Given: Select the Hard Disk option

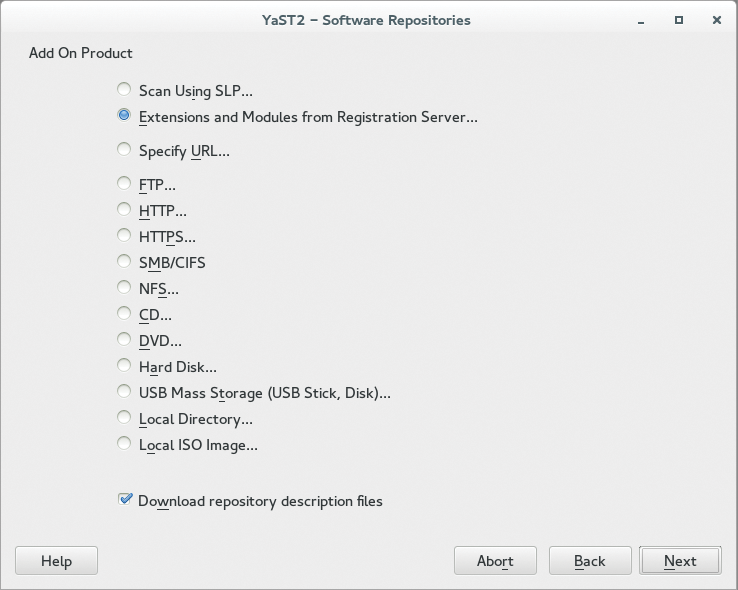Looking at the screenshot, I should click(124, 366).
